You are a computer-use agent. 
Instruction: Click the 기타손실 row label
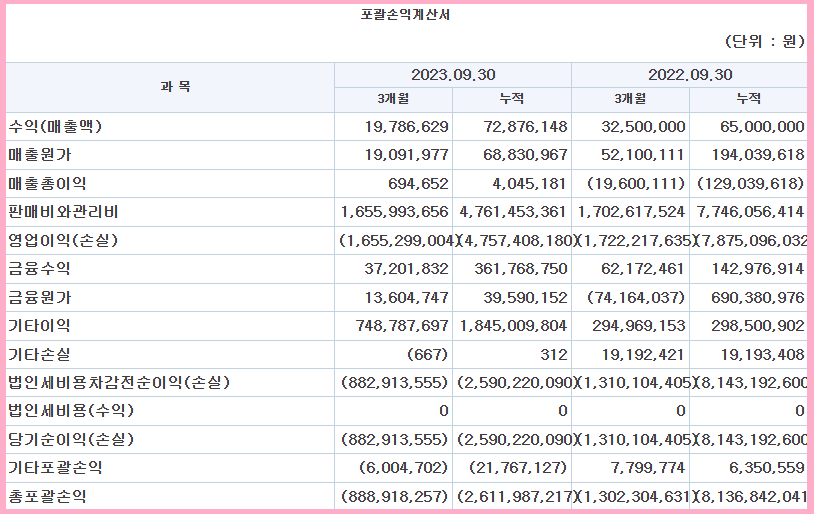[x=39, y=355]
